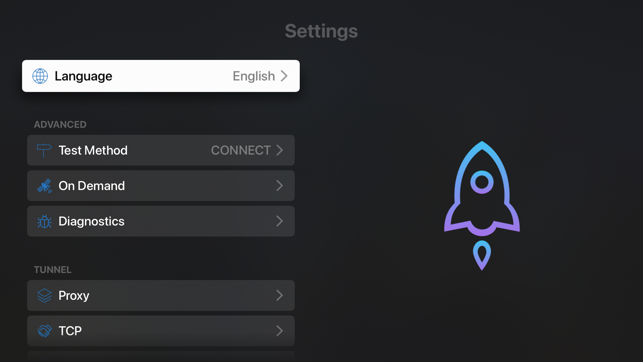The width and height of the screenshot is (643, 362).
Task: Click the Shadowrocket rocket logo
Action: point(482,206)
